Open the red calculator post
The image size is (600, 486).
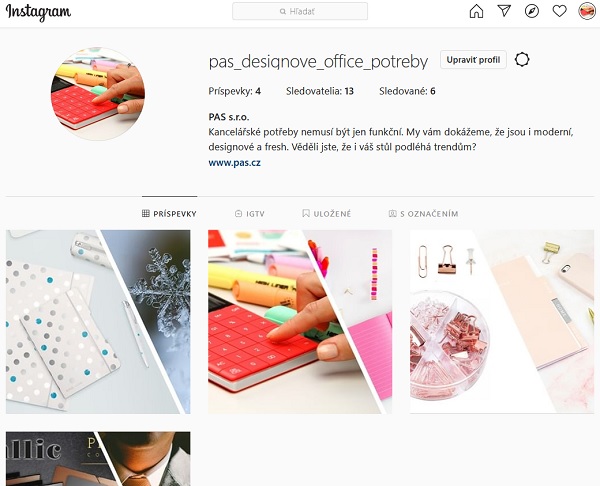point(300,321)
